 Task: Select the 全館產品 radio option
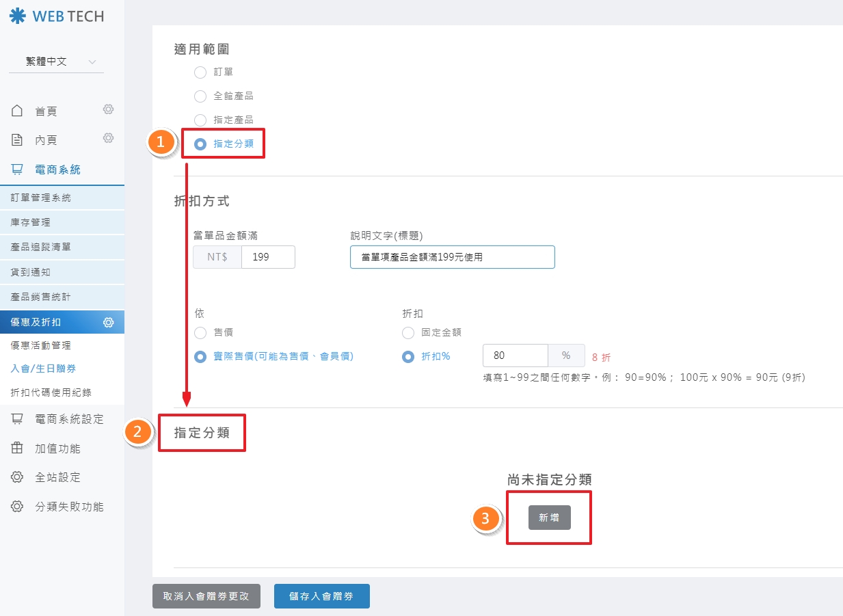[200, 96]
